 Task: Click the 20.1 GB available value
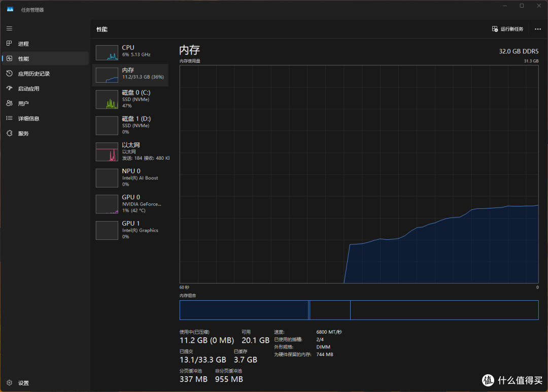tap(255, 340)
